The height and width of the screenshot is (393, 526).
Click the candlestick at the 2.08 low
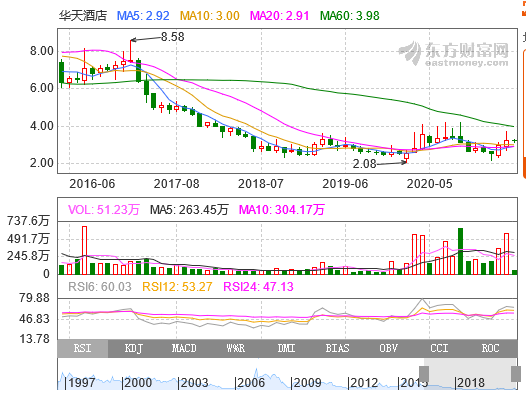tap(407, 156)
